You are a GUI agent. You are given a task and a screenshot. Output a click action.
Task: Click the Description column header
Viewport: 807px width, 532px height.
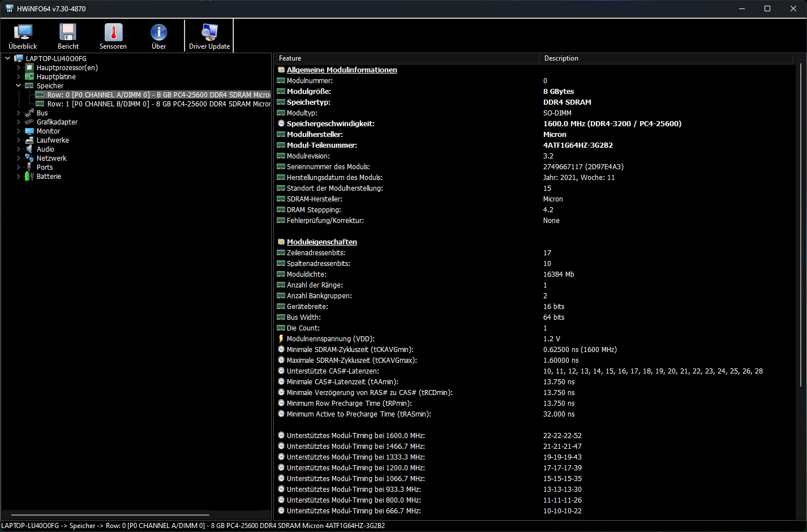pyautogui.click(x=666, y=58)
